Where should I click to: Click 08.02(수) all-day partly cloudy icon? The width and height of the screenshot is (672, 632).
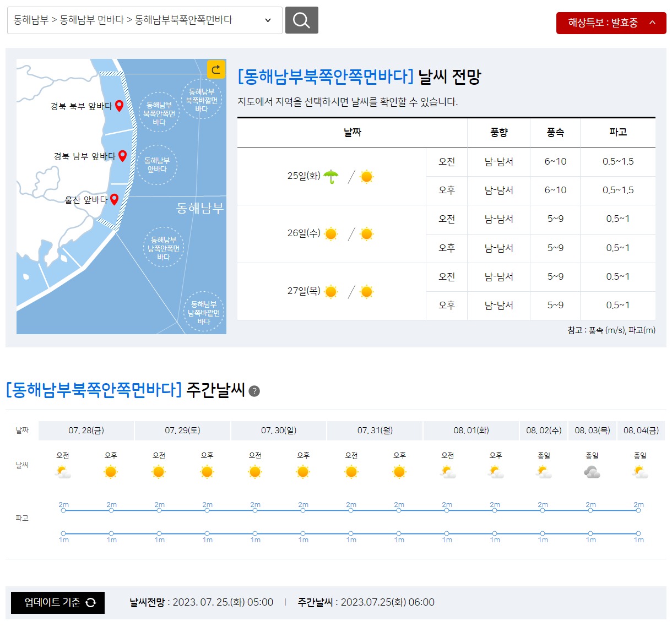pyautogui.click(x=544, y=472)
